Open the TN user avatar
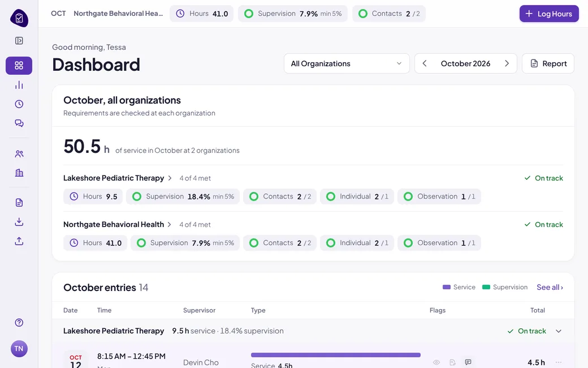This screenshot has height=368, width=588. tap(19, 349)
